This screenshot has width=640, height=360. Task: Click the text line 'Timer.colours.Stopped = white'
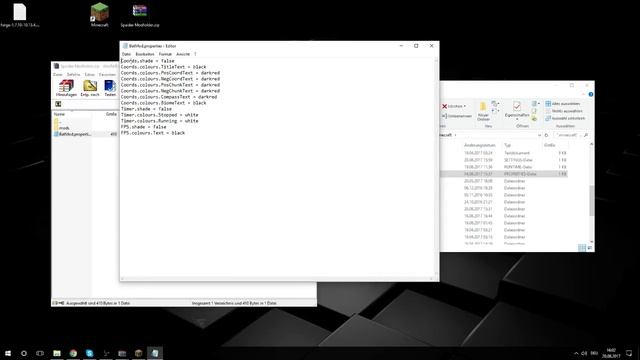click(160, 115)
